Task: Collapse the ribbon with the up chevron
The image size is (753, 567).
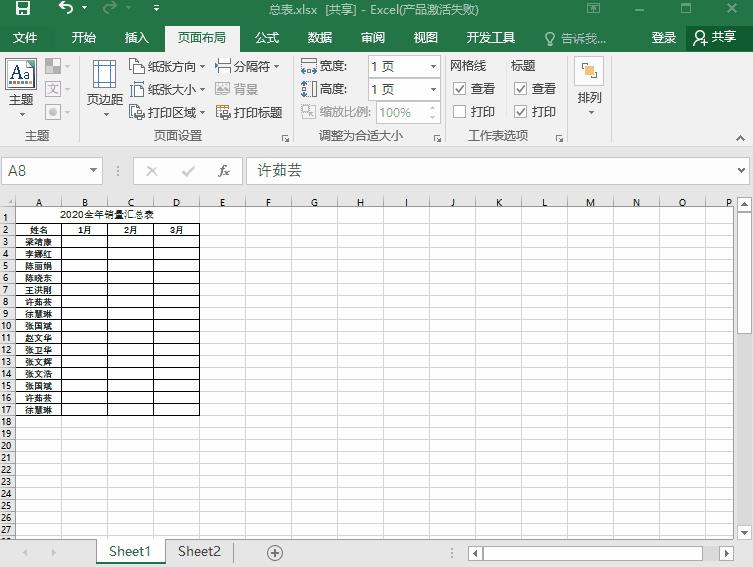Action: [x=741, y=138]
